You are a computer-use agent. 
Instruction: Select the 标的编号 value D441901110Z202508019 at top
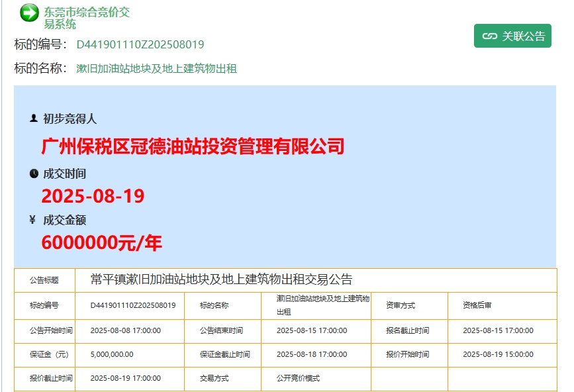tap(140, 44)
